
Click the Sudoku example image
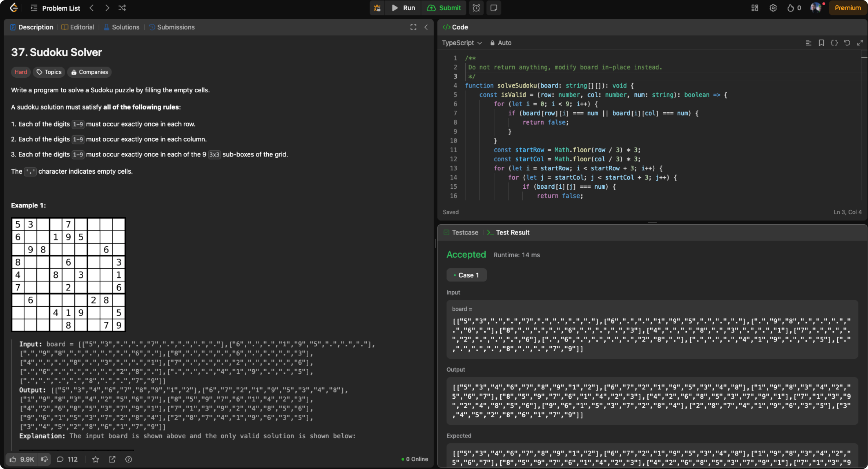[68, 275]
